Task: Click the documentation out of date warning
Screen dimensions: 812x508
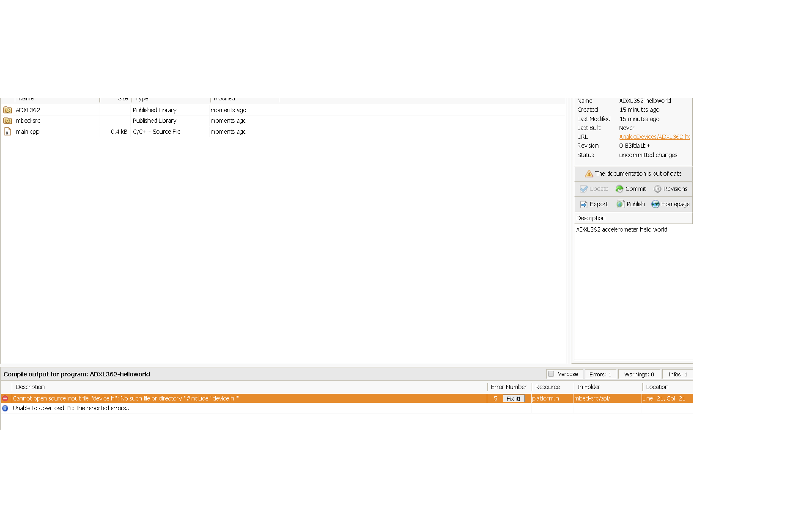Action: pos(633,174)
